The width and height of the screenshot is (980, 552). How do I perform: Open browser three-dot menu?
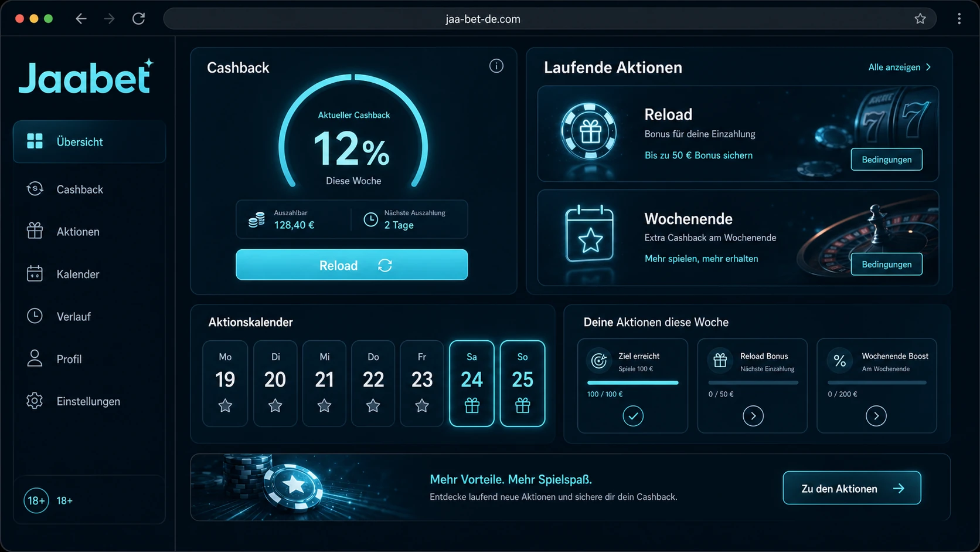pos(959,19)
